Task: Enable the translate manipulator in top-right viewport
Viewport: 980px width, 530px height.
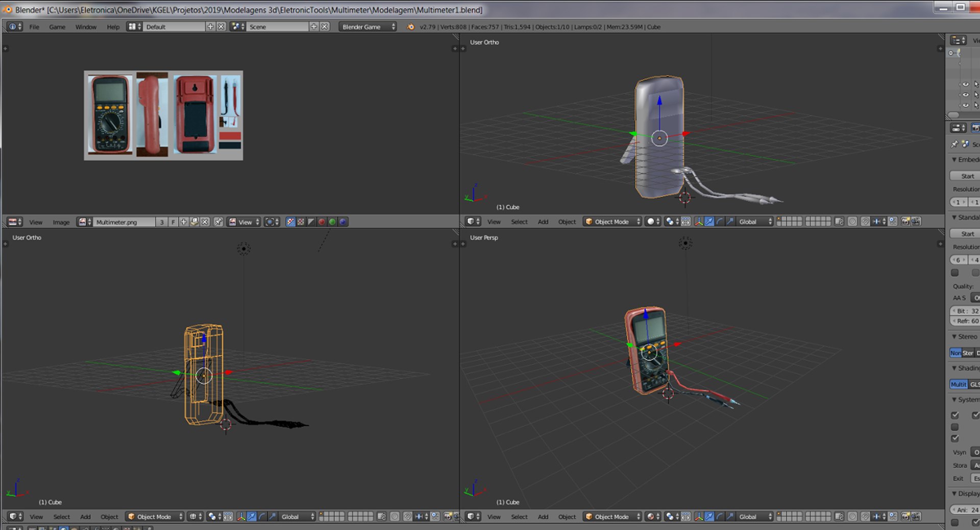Action: point(709,222)
